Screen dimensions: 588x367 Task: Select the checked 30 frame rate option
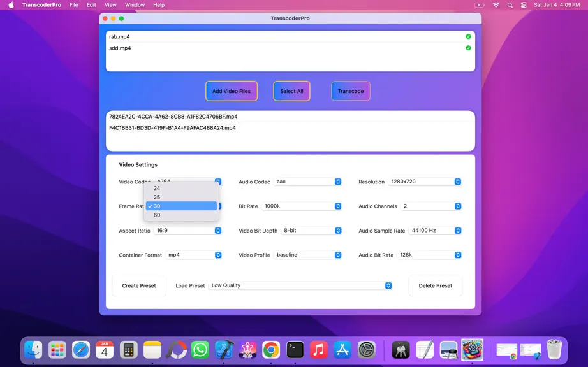(181, 206)
